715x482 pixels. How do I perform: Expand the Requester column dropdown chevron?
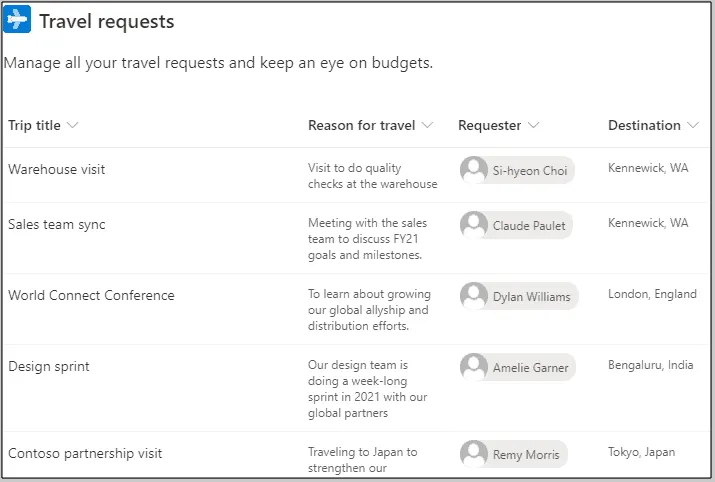pos(534,126)
